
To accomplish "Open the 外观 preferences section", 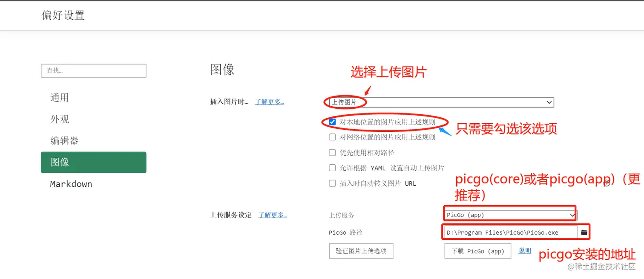I will [x=59, y=119].
